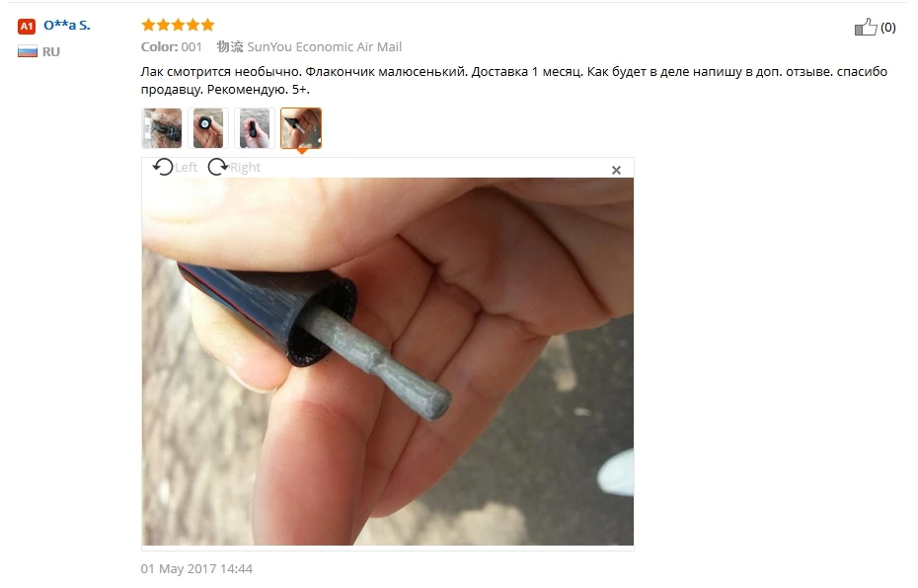Click the Russian flag icon
Screen dimensions: 918x588
[x=27, y=51]
